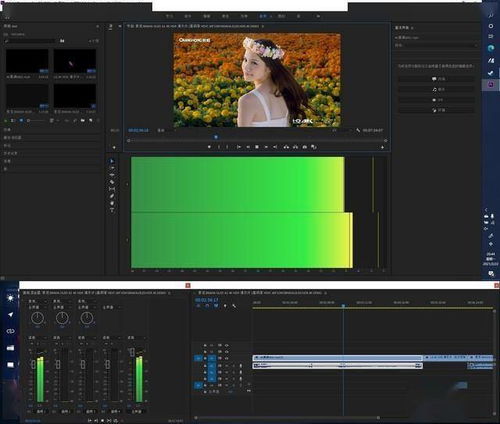Switch to the Effects workspace tab
The image size is (500, 424).
[x=244, y=16]
